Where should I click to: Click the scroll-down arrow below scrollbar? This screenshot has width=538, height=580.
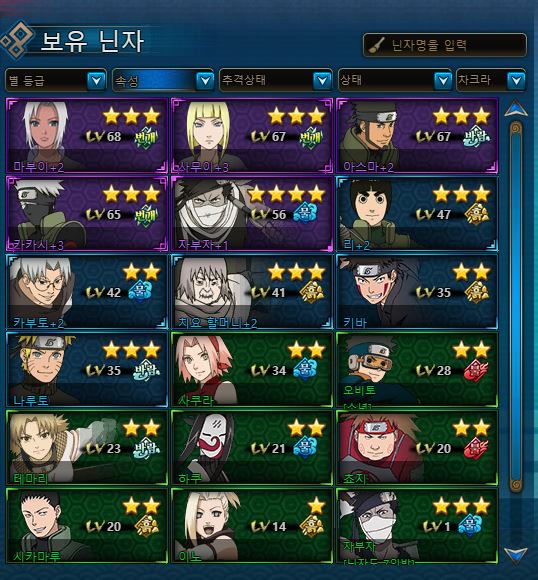pyautogui.click(x=516, y=556)
